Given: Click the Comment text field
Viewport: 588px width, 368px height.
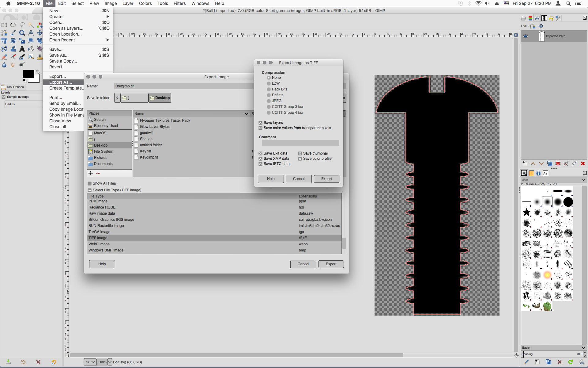Looking at the screenshot, I should pos(300,143).
